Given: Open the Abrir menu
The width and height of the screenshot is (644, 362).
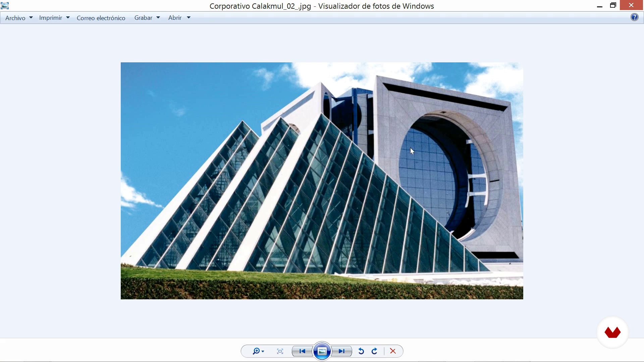Looking at the screenshot, I should click(175, 18).
